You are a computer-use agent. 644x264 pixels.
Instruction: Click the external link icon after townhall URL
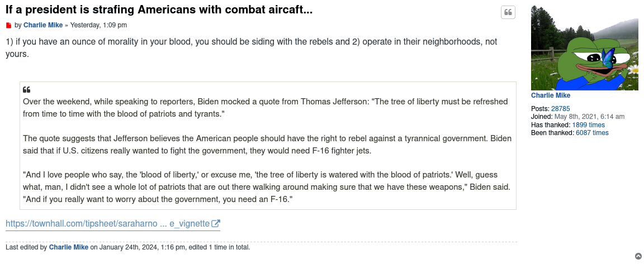[216, 224]
